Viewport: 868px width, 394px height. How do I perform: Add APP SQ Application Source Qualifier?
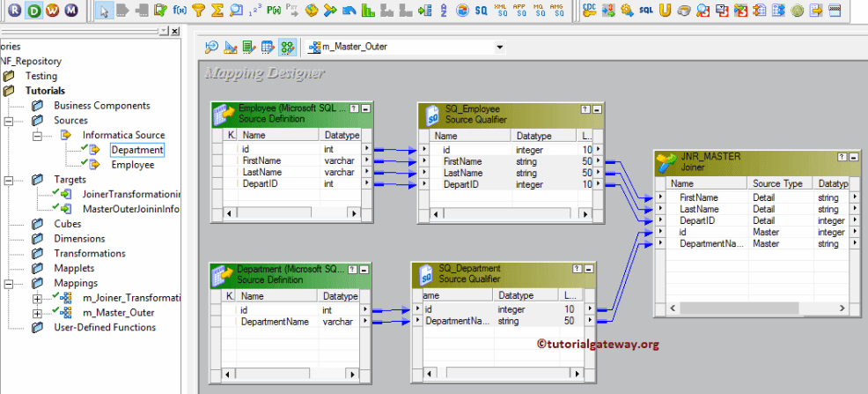[x=519, y=10]
